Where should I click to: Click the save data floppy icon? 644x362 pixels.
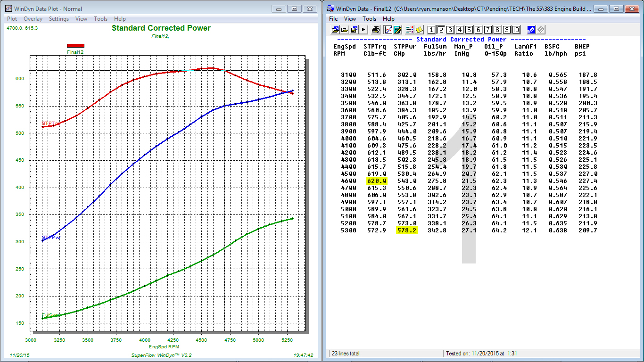click(x=354, y=30)
